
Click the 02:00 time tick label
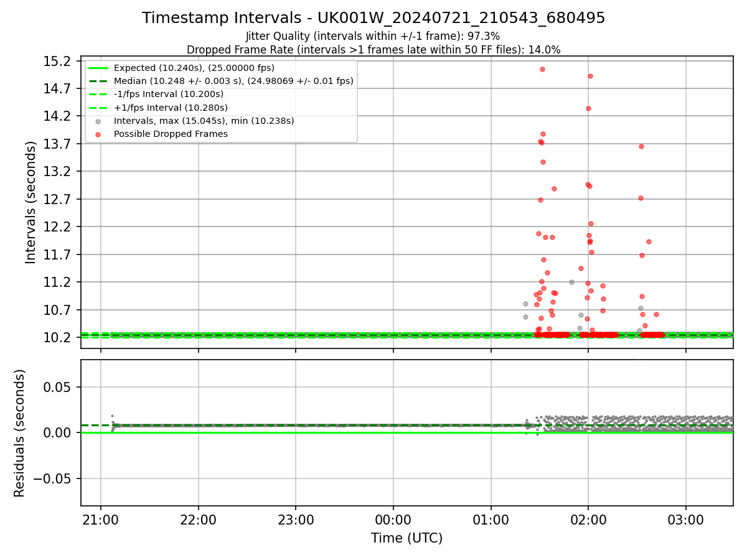point(588,520)
